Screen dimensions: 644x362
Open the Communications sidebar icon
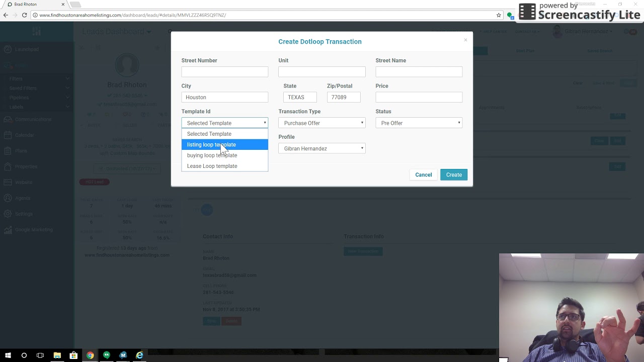point(8,119)
